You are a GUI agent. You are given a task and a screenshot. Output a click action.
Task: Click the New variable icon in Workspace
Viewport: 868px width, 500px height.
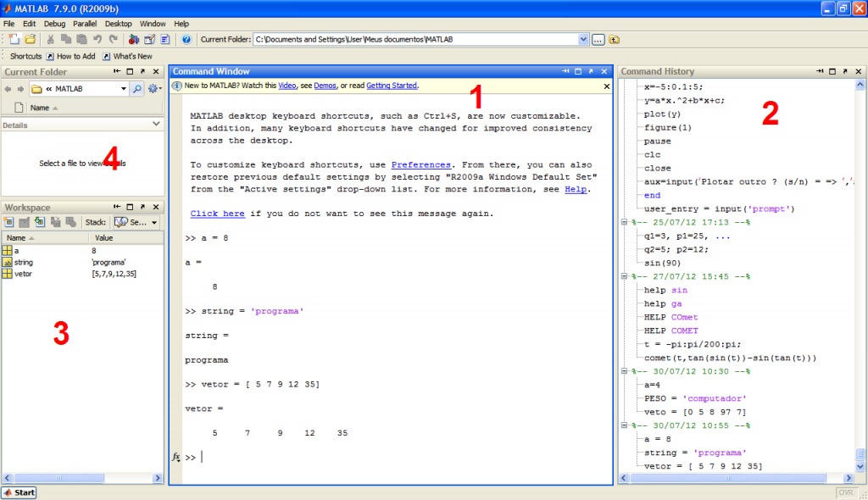9,222
